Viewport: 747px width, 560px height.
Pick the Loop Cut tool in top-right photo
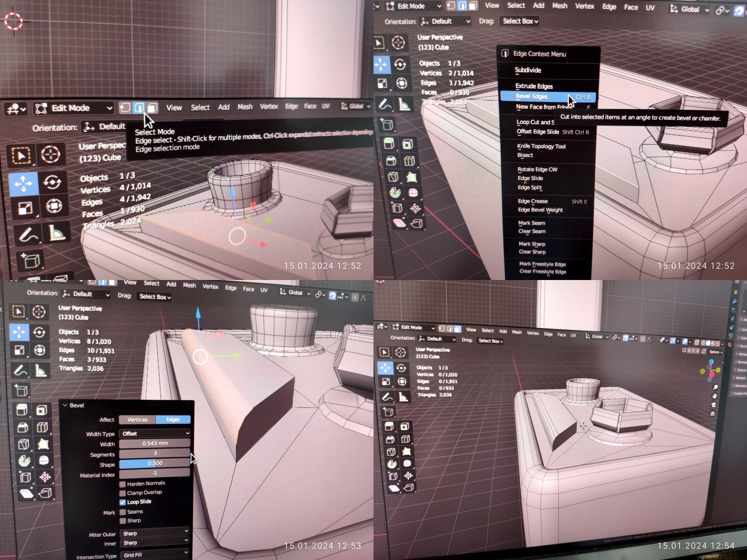pyautogui.click(x=409, y=161)
